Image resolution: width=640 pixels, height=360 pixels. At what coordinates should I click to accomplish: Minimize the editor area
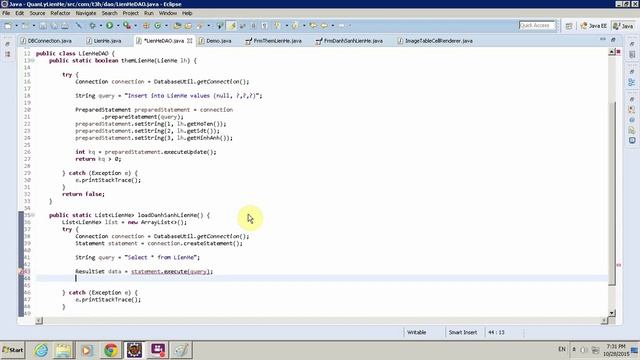coord(603,40)
